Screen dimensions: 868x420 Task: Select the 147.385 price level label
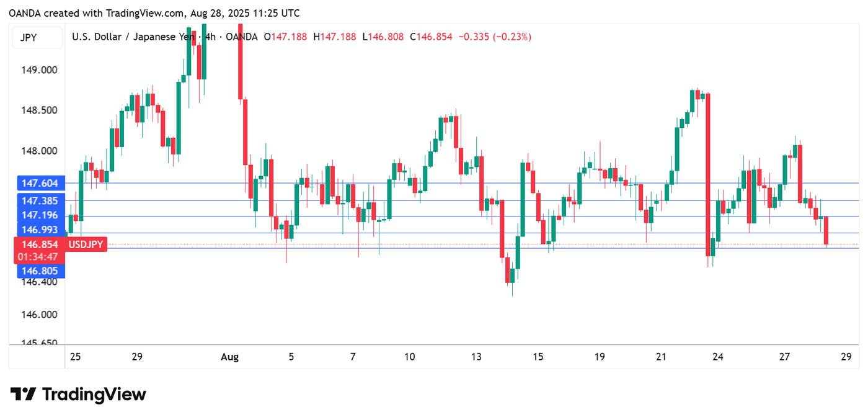point(40,201)
